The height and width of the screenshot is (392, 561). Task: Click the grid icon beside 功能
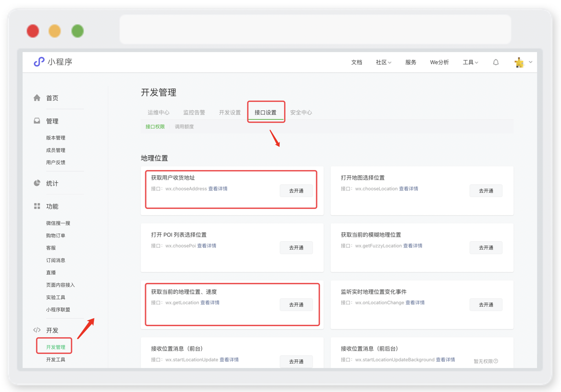point(37,206)
